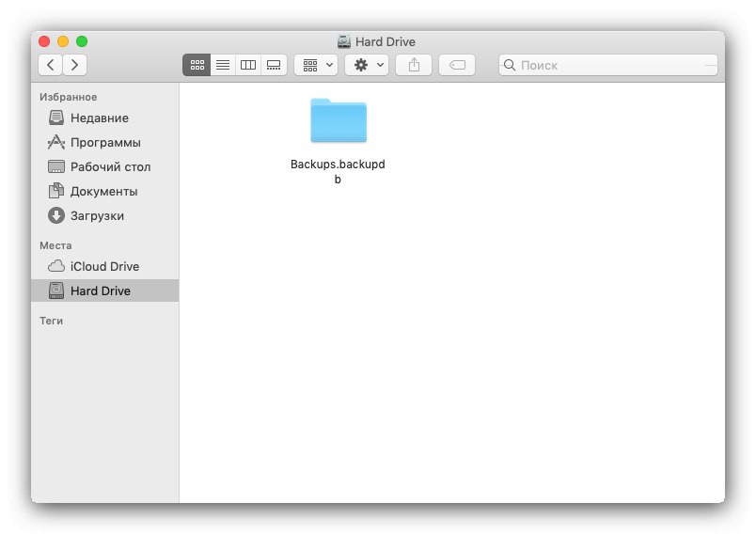The image size is (756, 534).
Task: Close the Finder window with red button
Action: click(x=44, y=41)
